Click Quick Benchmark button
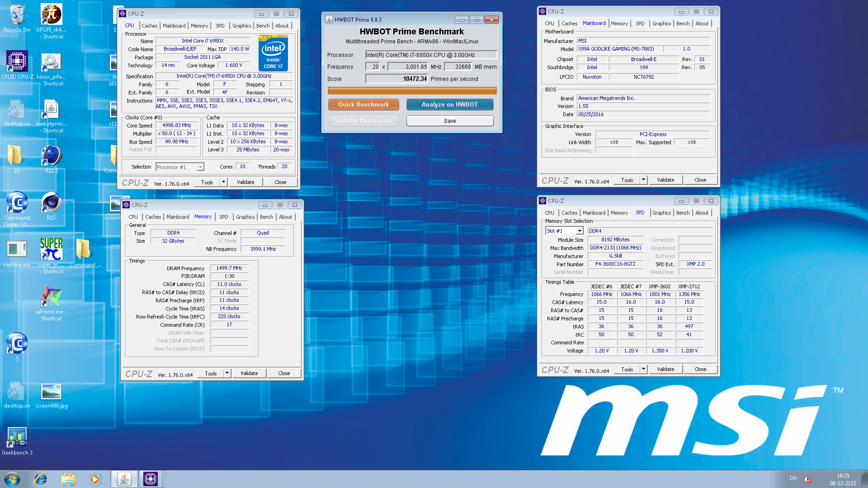 tap(363, 104)
